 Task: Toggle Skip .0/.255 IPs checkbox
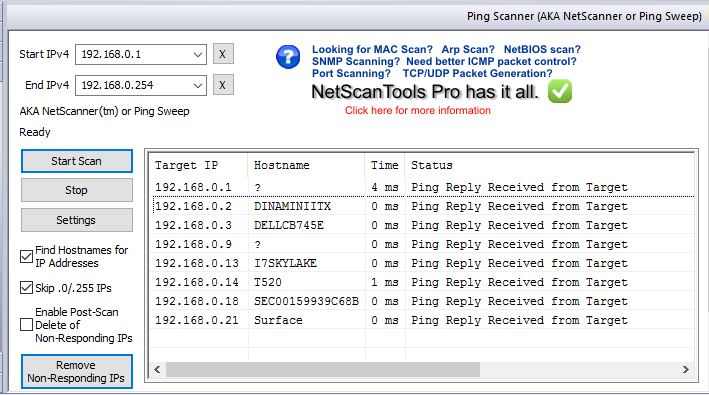(x=26, y=288)
